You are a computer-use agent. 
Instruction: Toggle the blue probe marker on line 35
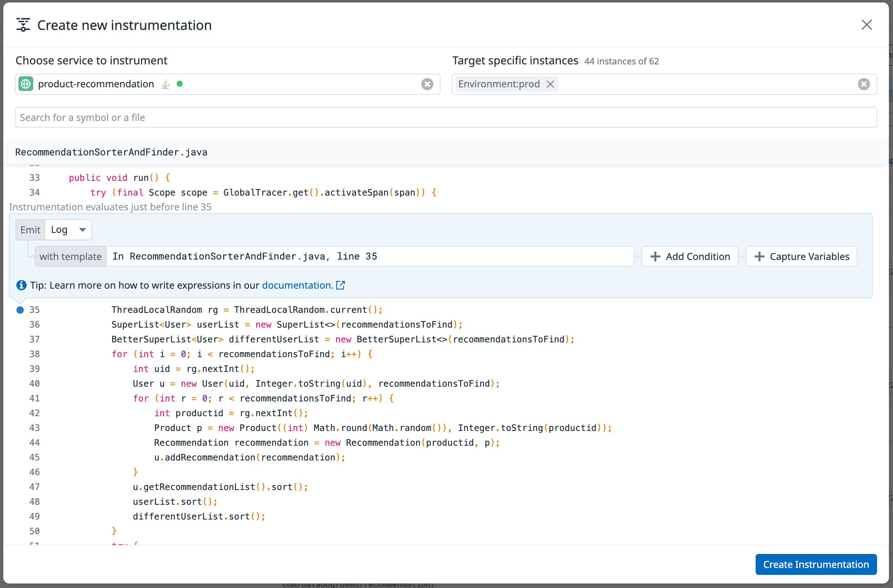pos(20,310)
